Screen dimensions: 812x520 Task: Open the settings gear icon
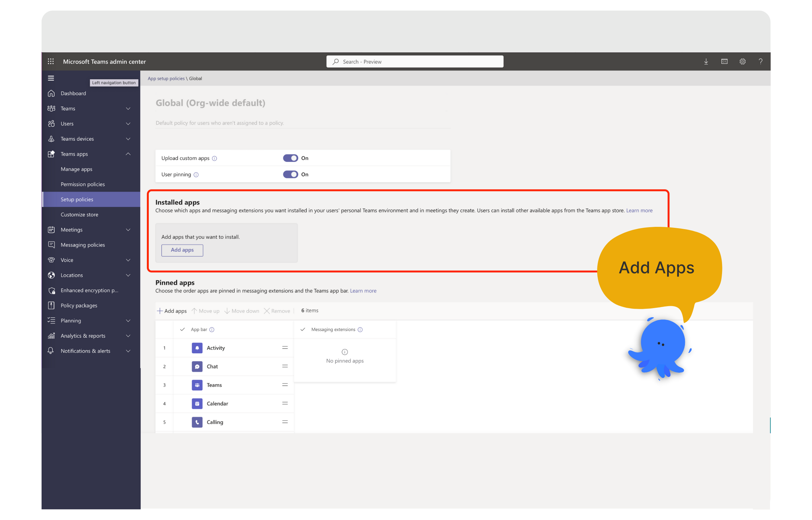(x=742, y=61)
